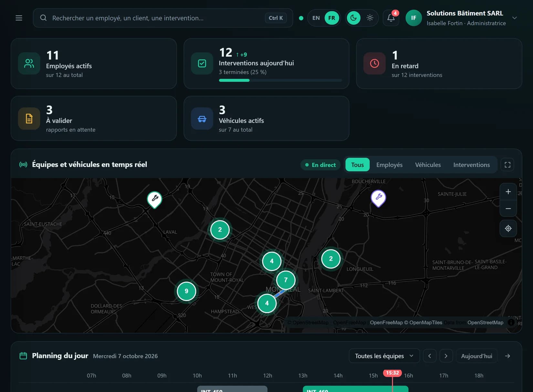Click the active employees people icon
This screenshot has width=533, height=392.
tap(29, 64)
